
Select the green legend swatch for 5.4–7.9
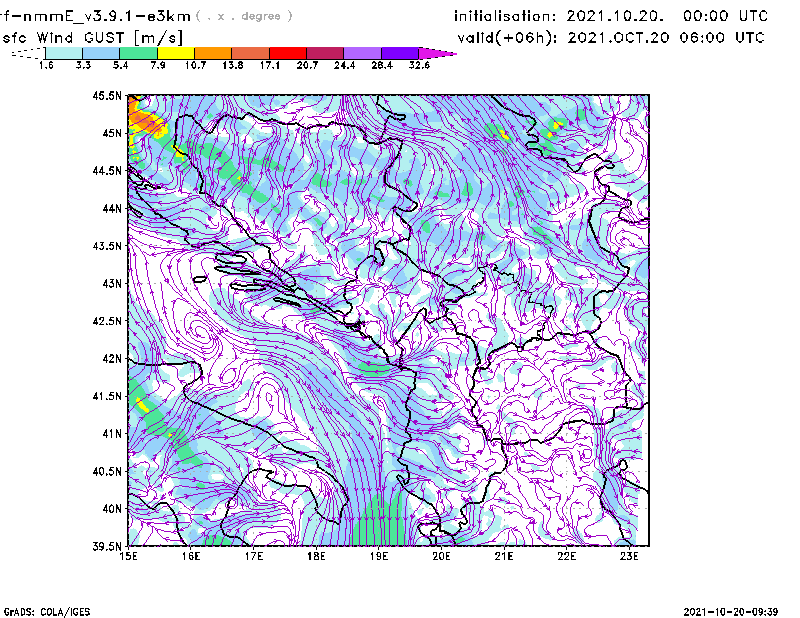pos(138,53)
